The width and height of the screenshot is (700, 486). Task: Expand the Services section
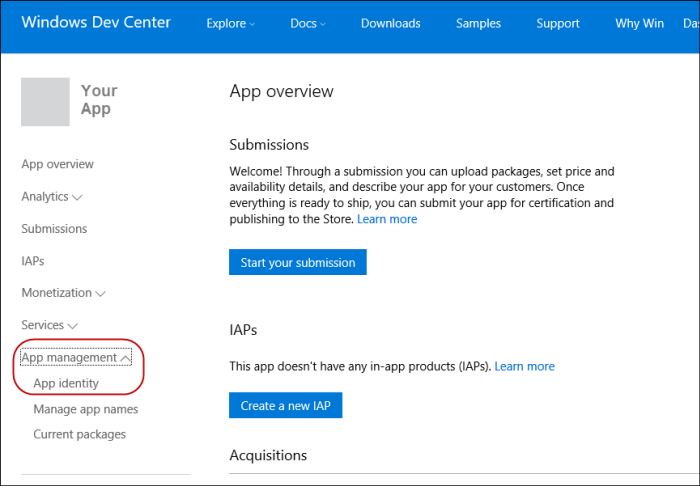49,325
